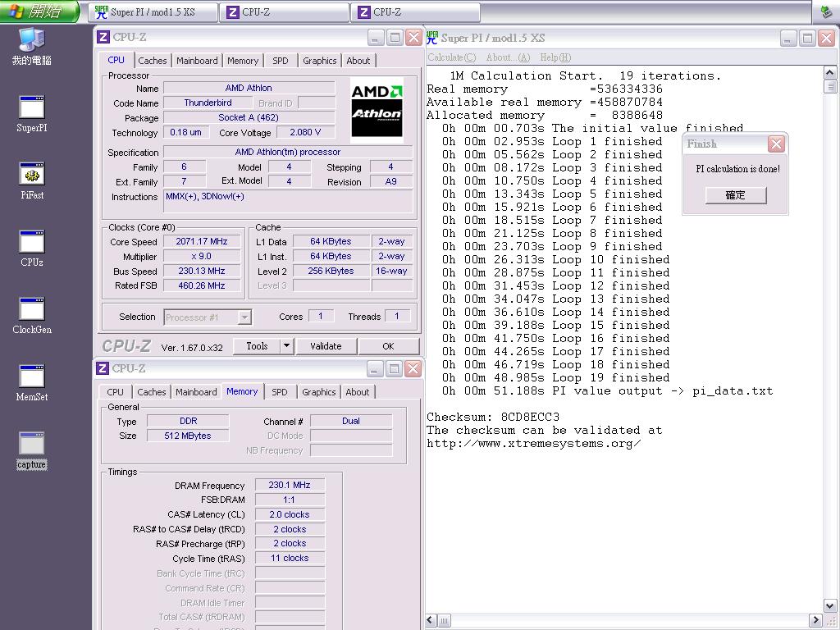Switch to Caches tab in lower CPU-Z window
The height and width of the screenshot is (630, 840).
point(152,391)
